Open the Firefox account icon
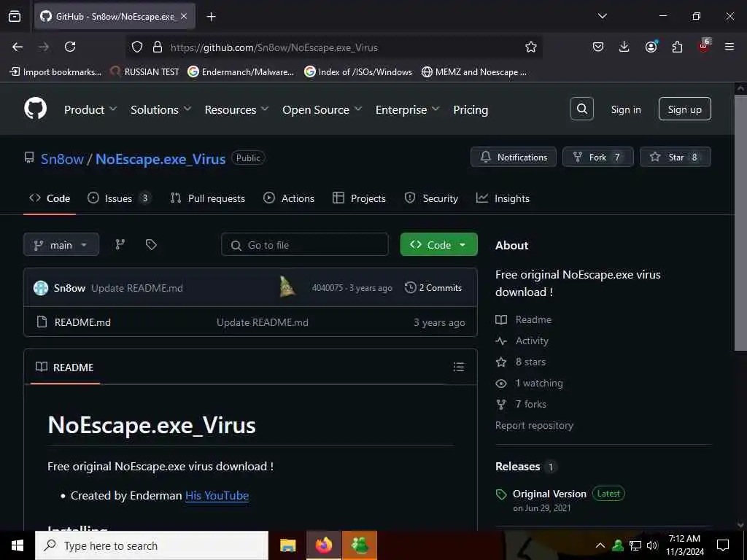The height and width of the screenshot is (560, 747). (651, 47)
